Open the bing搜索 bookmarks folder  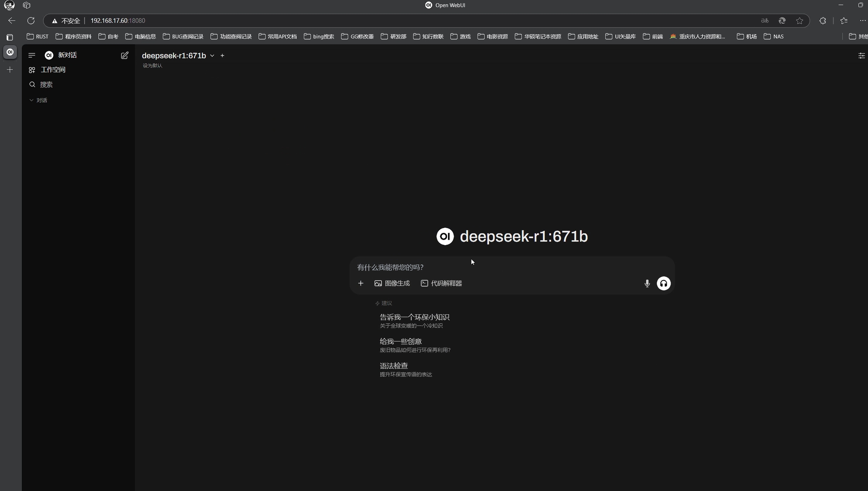(319, 37)
